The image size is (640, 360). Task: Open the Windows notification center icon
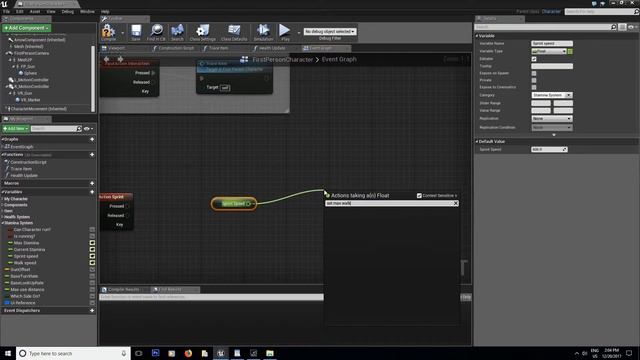pyautogui.click(x=629, y=353)
